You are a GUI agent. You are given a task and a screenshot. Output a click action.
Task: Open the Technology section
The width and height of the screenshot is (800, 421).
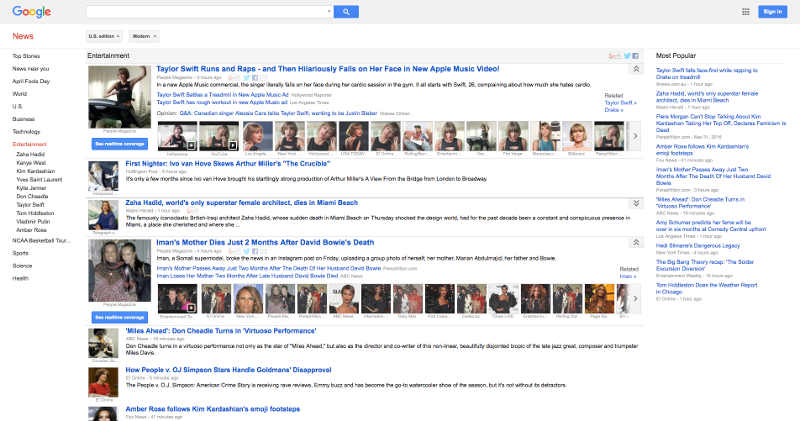click(26, 132)
